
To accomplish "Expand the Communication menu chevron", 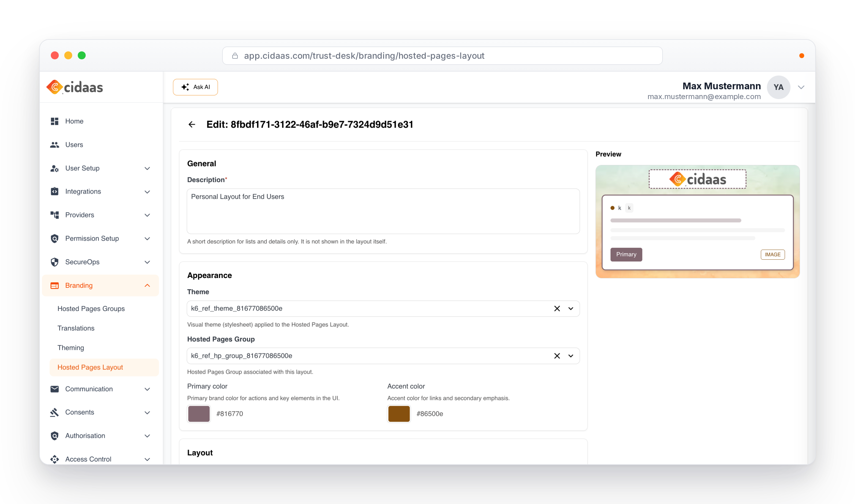I will [x=147, y=389].
